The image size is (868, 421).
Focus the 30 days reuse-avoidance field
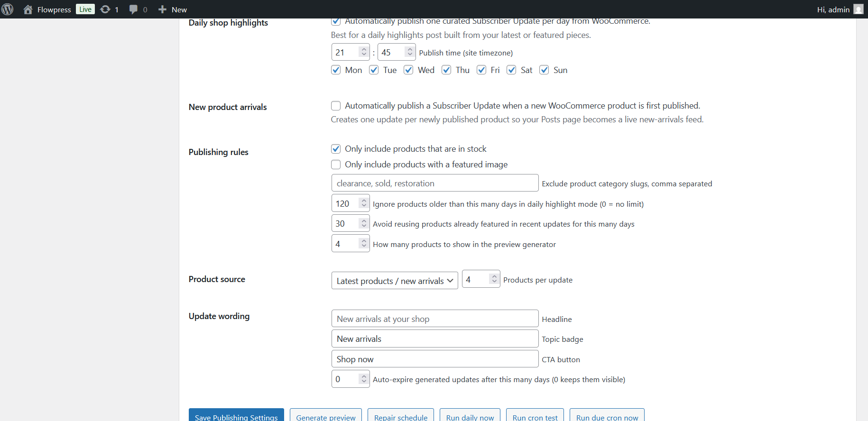(x=351, y=223)
